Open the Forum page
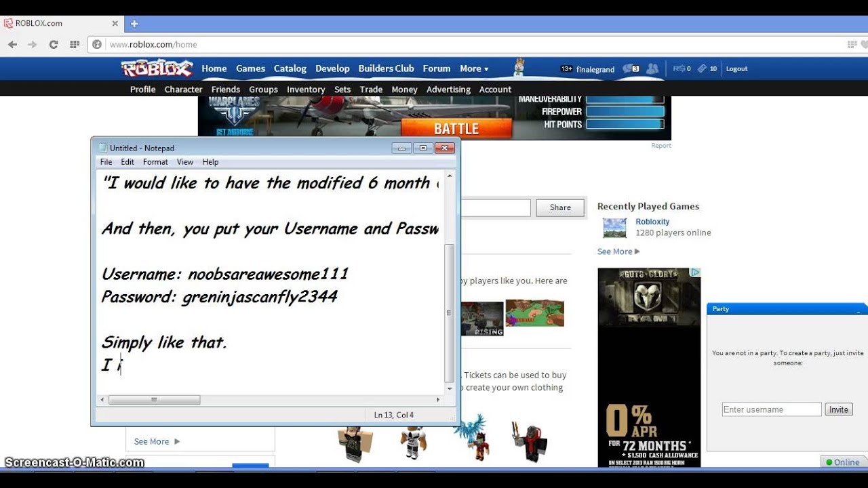This screenshot has width=868, height=488. click(x=437, y=68)
